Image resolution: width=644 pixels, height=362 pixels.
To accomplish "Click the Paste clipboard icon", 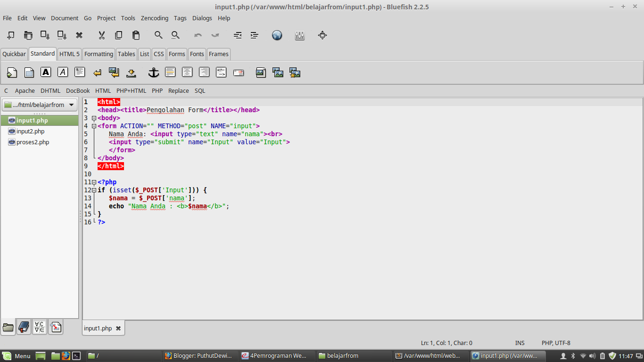I will point(136,35).
